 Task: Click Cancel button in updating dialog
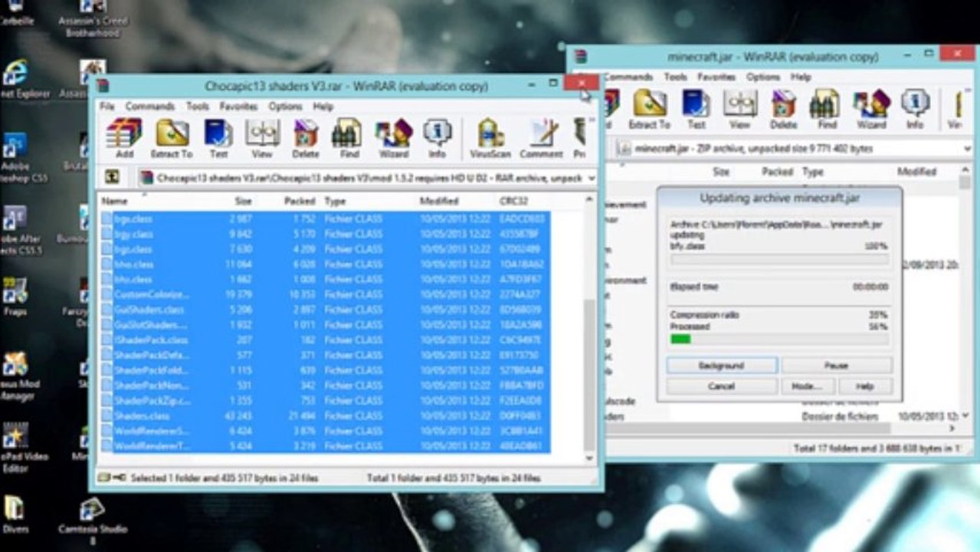click(x=722, y=386)
